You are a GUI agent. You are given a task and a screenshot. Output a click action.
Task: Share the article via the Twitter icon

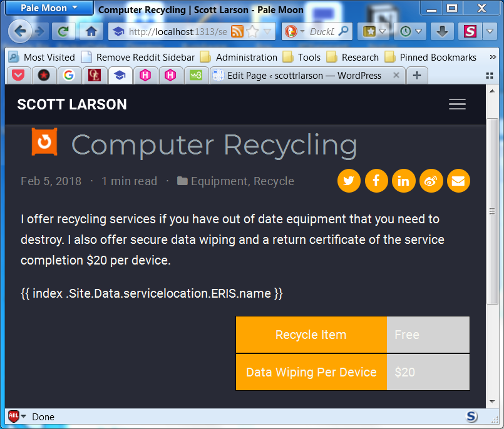click(349, 181)
